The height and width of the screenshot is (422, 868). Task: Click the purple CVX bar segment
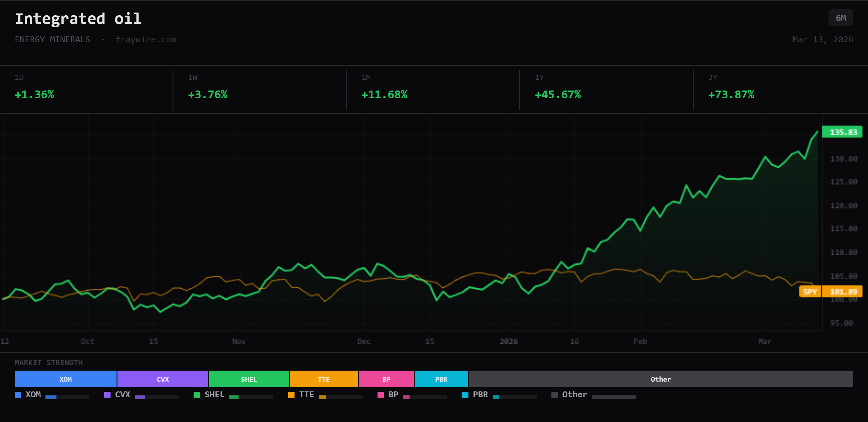(x=162, y=379)
